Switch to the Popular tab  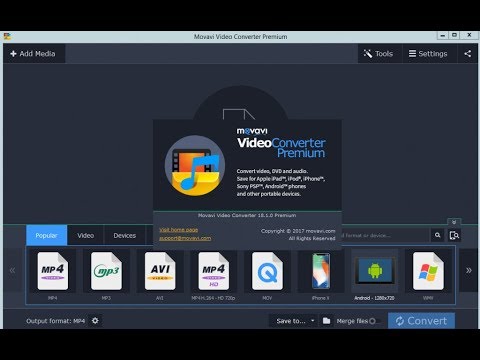tap(46, 235)
